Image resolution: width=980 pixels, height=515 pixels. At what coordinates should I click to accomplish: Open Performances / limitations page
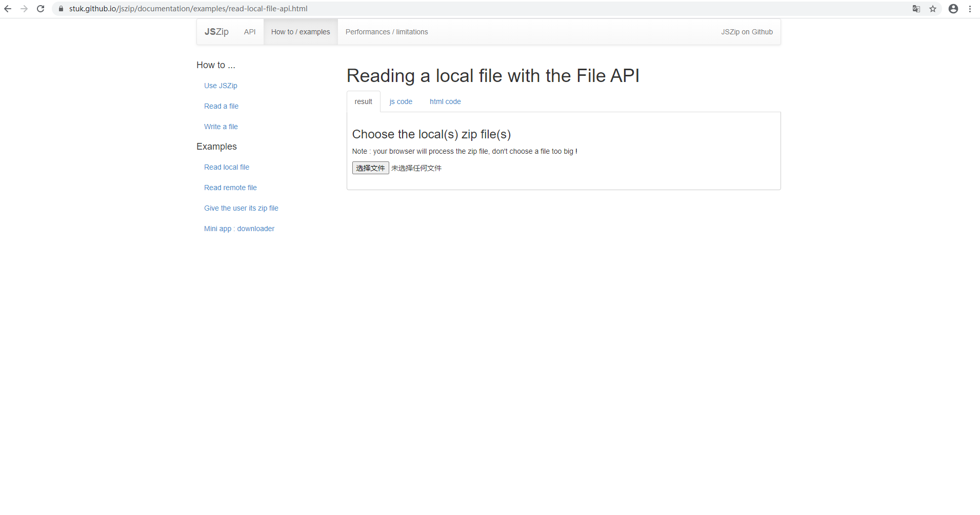(x=386, y=31)
